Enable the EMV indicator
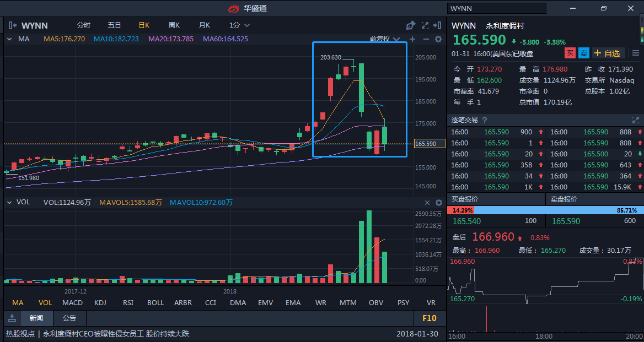This screenshot has height=342, width=644. pyautogui.click(x=265, y=303)
